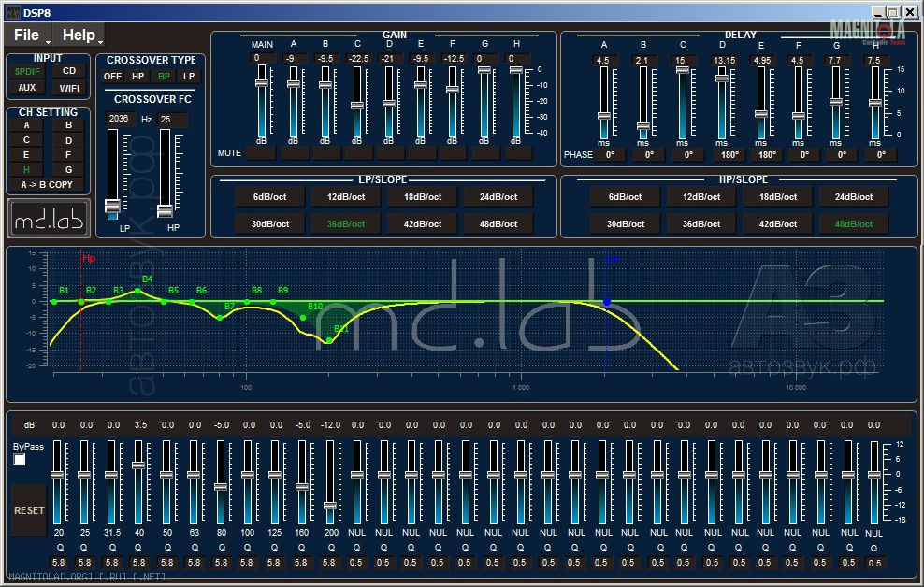The width and height of the screenshot is (924, 587).
Task: Toggle MUTE for gain channel H
Action: tap(518, 153)
